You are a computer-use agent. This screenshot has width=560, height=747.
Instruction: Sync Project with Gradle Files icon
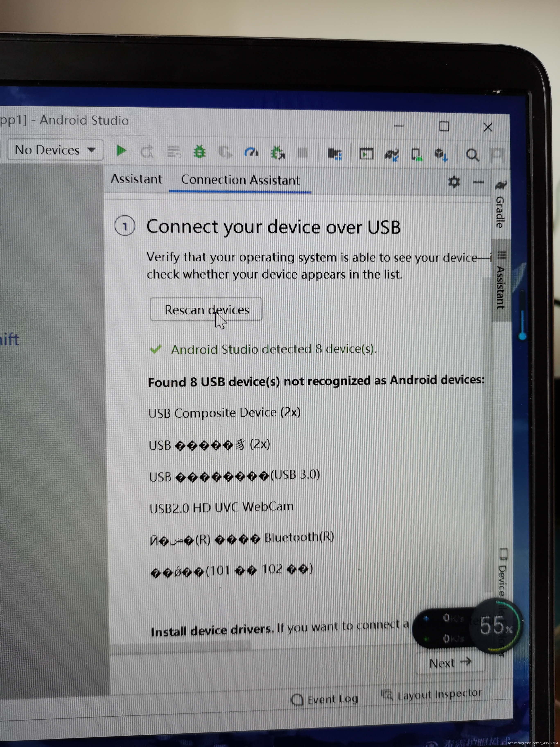tap(392, 155)
